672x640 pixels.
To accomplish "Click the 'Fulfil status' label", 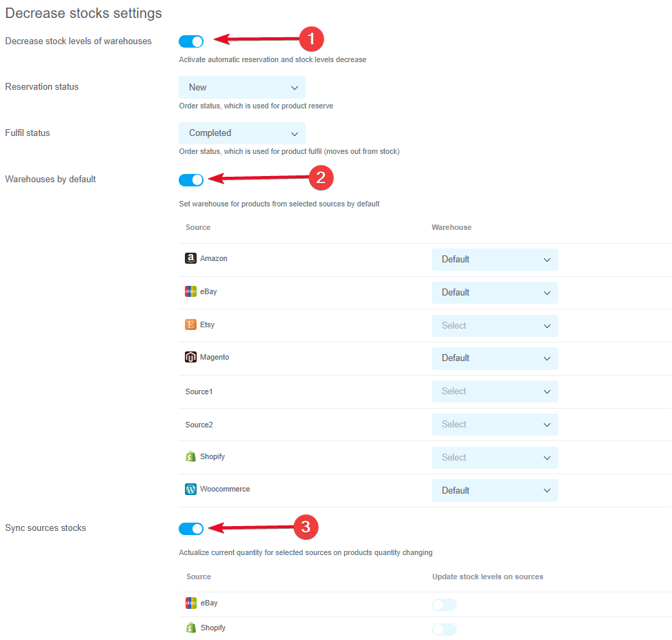I will [28, 133].
